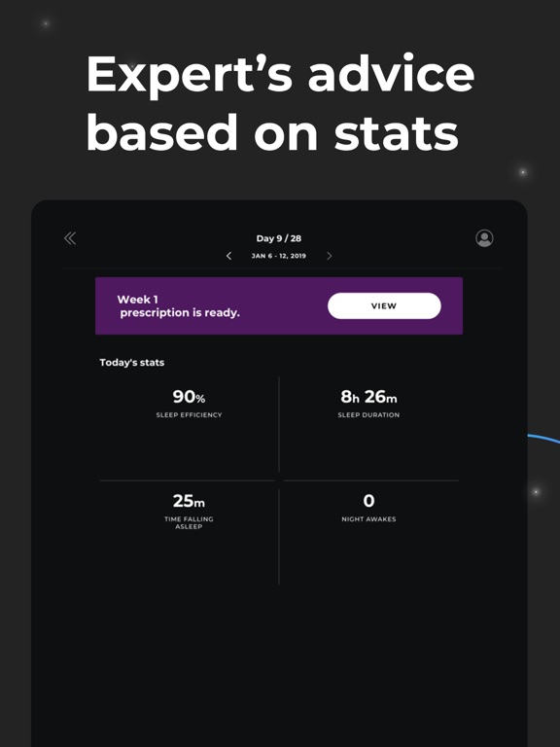Tap the blue curved line at right edge
This screenshot has width=560, height=747.
click(x=543, y=439)
